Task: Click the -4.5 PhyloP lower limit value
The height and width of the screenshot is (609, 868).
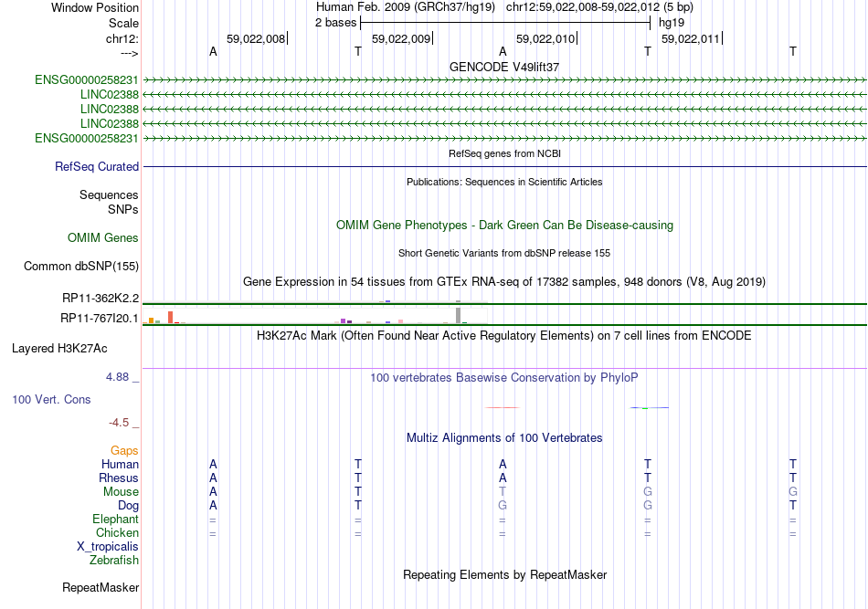Action: [x=119, y=423]
